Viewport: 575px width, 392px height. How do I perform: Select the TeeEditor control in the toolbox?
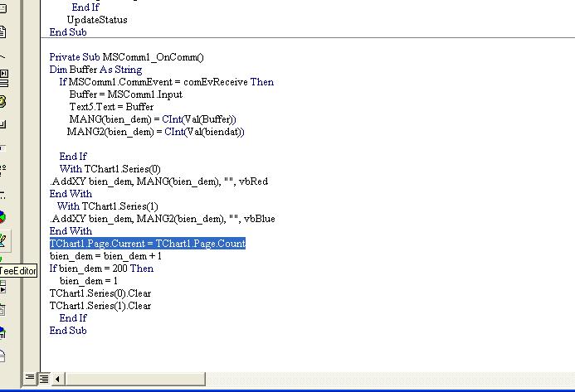3,240
